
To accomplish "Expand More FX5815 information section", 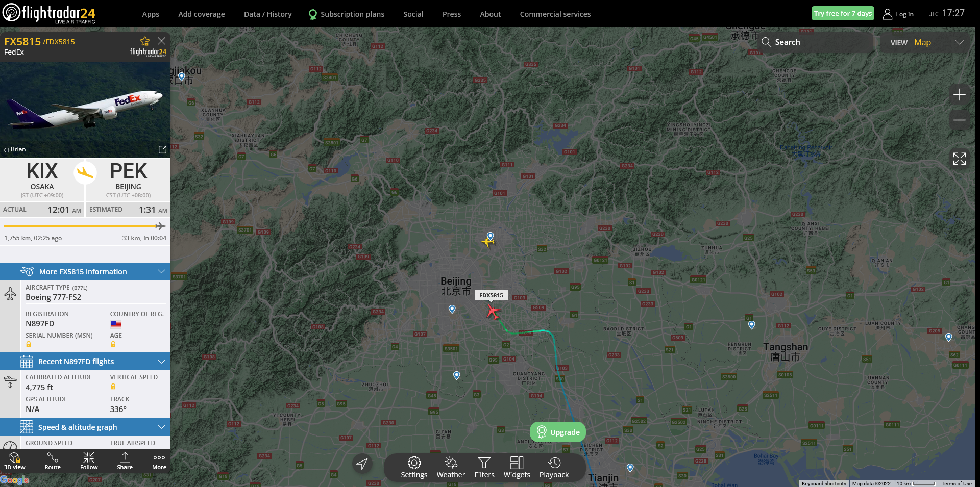I will click(85, 272).
